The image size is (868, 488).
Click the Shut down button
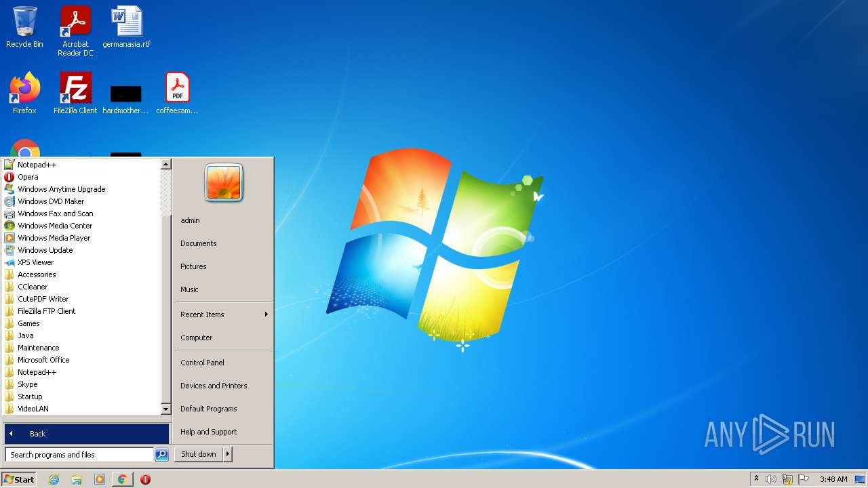pyautogui.click(x=199, y=454)
